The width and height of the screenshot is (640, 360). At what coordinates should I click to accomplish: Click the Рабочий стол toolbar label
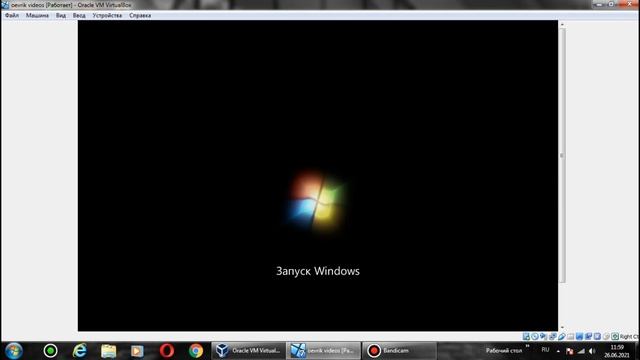[x=504, y=351]
